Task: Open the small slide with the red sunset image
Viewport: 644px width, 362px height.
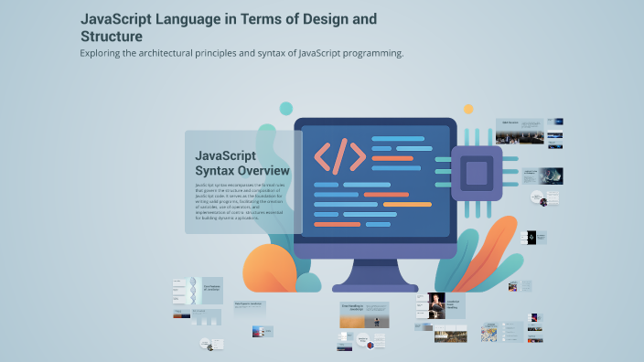Action: (263, 331)
